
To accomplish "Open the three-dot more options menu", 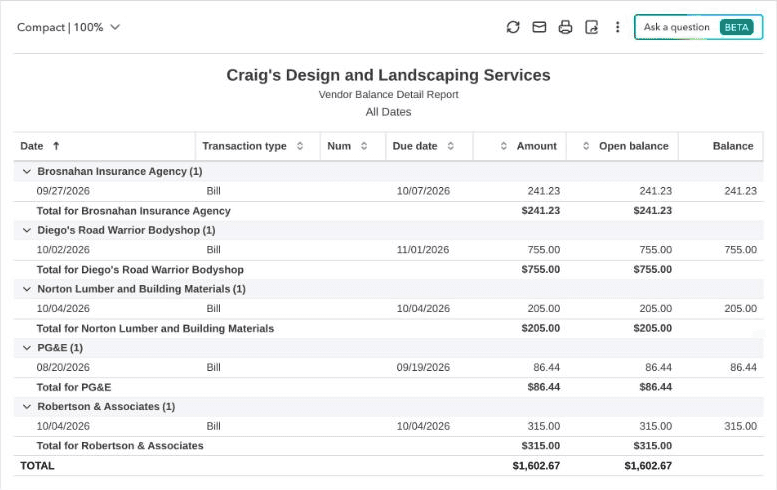I will click(x=617, y=27).
